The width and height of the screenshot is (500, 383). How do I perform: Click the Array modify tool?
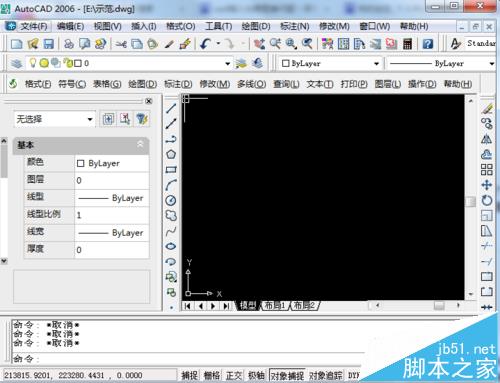point(487,169)
